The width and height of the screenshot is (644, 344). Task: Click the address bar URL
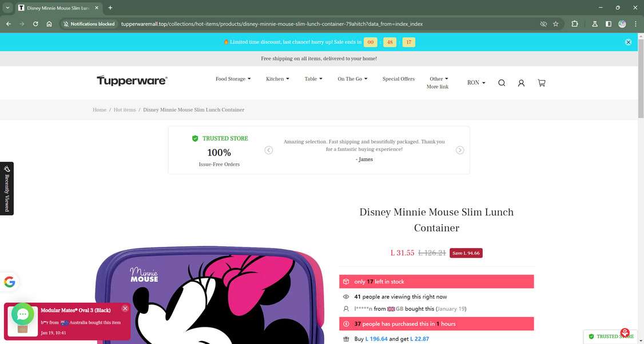click(x=272, y=24)
